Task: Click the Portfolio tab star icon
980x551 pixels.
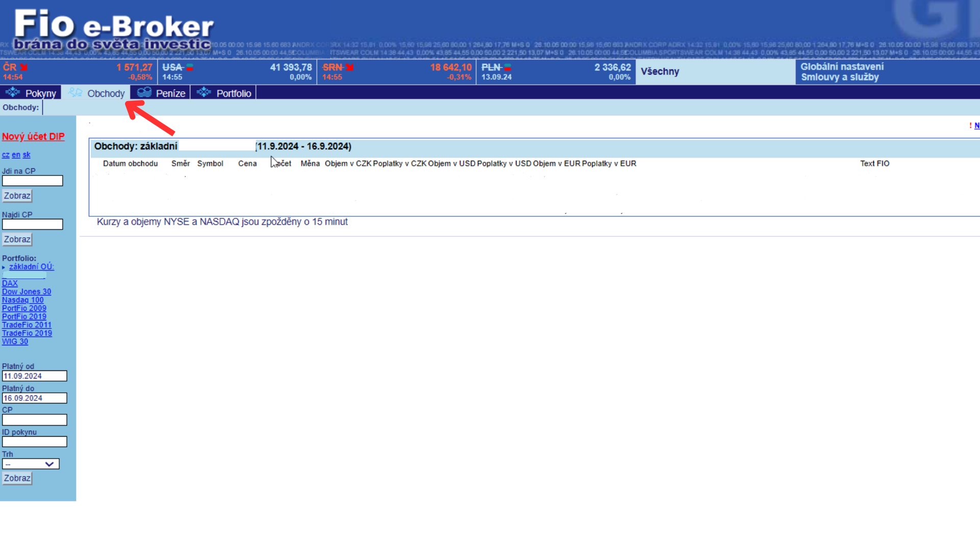Action: (x=204, y=92)
